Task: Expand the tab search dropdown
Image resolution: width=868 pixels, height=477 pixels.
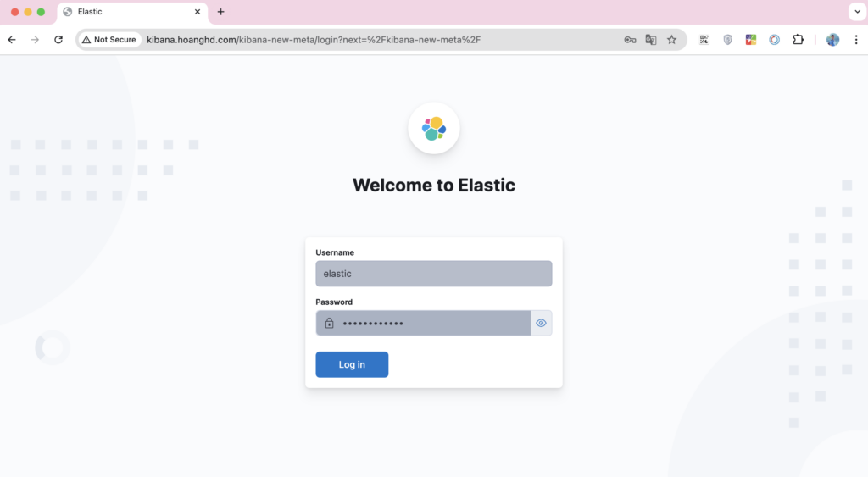Action: tap(857, 12)
